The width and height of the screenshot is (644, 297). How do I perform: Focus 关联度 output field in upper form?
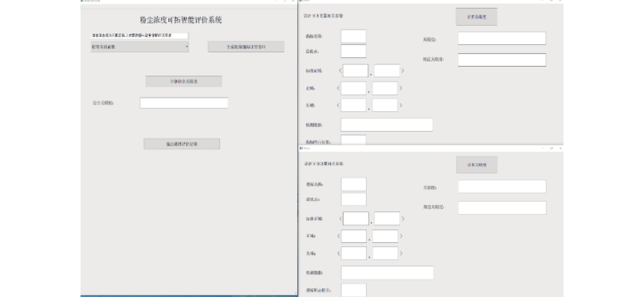502,38
